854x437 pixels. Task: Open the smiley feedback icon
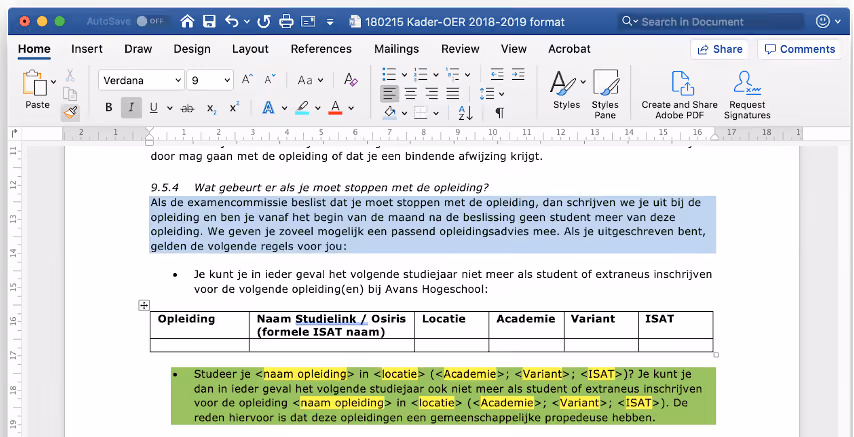coord(823,22)
